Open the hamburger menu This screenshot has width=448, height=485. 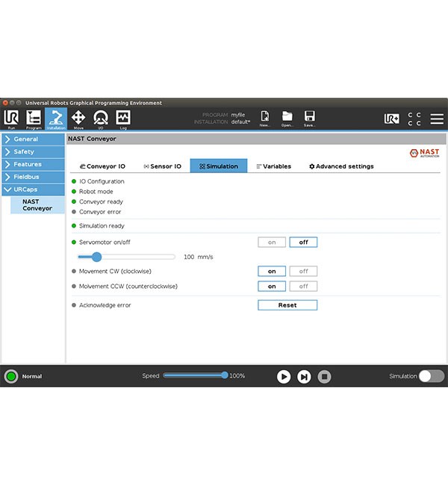[x=437, y=119]
